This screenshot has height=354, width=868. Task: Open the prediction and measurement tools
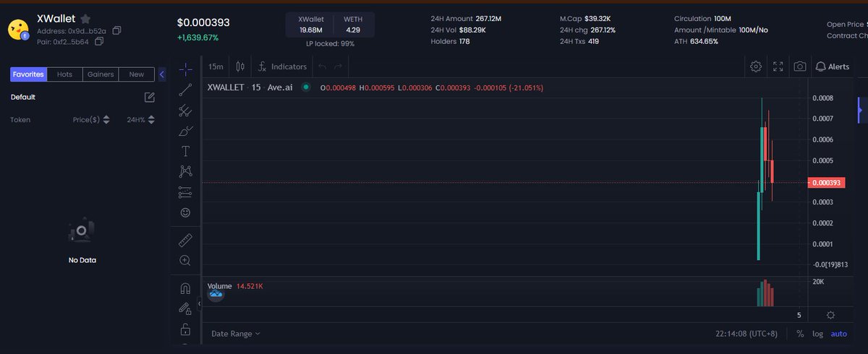pos(186,192)
